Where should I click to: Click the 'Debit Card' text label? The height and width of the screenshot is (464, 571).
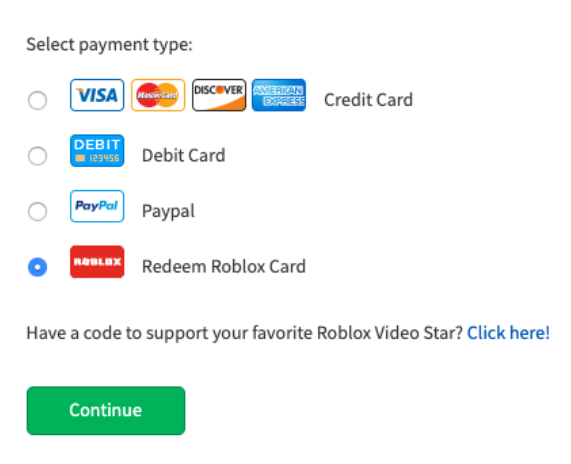184,156
